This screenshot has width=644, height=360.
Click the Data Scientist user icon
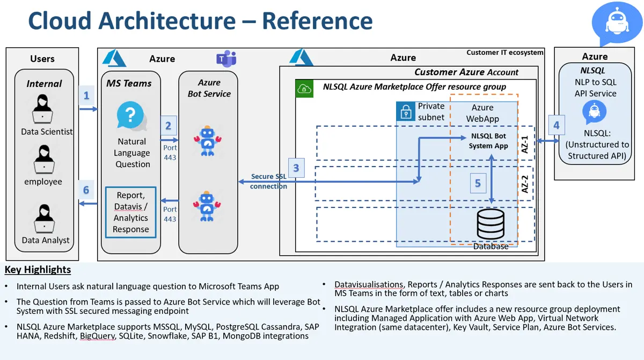pyautogui.click(x=43, y=109)
